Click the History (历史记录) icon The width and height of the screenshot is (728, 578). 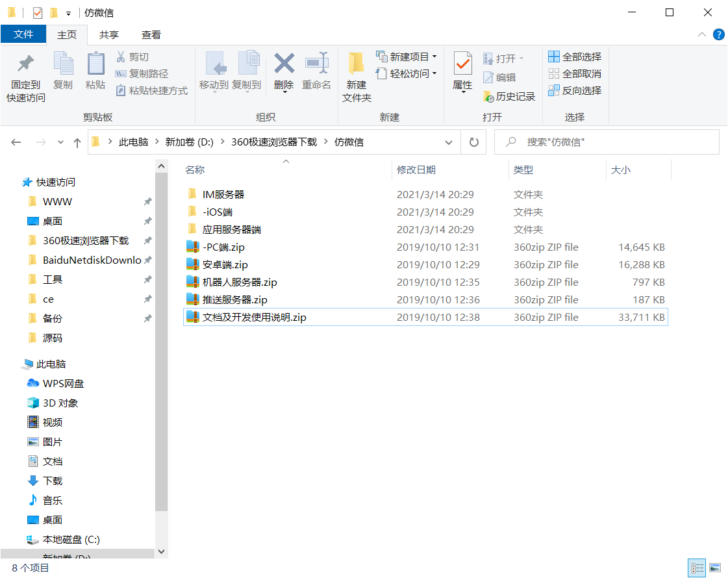[x=488, y=97]
